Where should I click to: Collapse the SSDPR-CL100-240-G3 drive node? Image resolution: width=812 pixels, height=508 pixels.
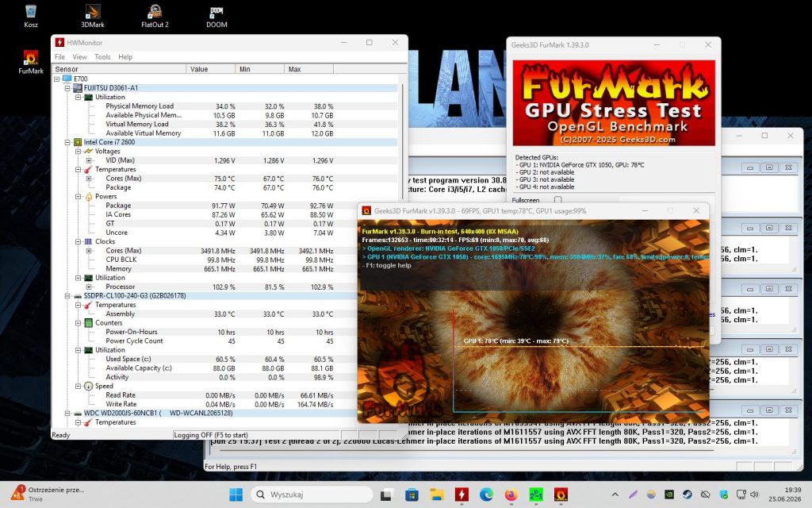pyautogui.click(x=67, y=296)
